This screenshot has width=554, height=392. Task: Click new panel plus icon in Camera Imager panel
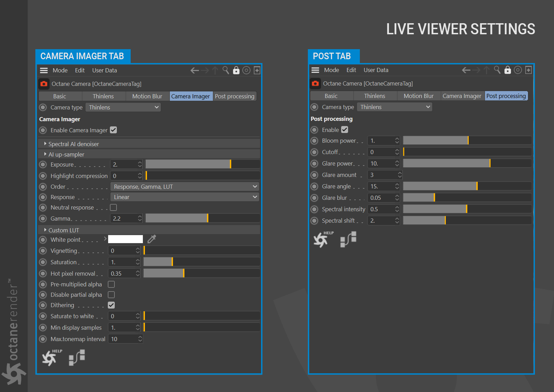tap(257, 70)
